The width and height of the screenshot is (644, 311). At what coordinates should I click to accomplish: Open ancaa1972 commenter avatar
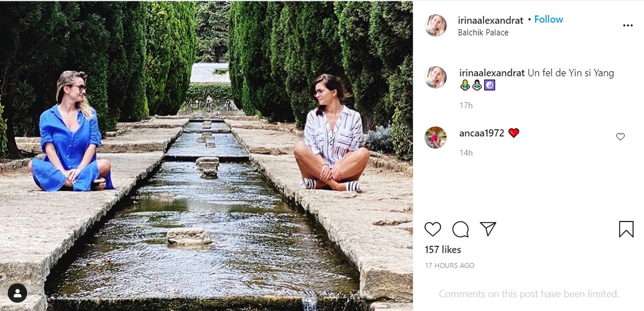pos(435,137)
